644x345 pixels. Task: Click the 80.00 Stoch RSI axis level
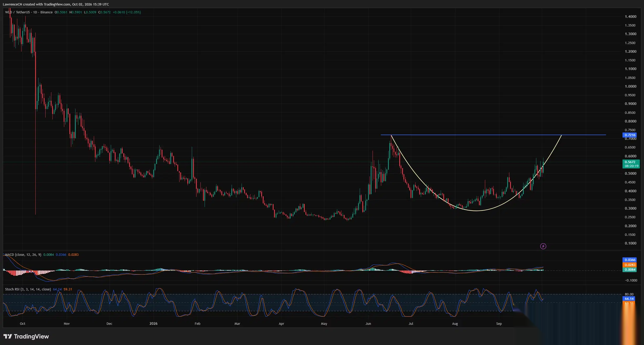pyautogui.click(x=629, y=294)
